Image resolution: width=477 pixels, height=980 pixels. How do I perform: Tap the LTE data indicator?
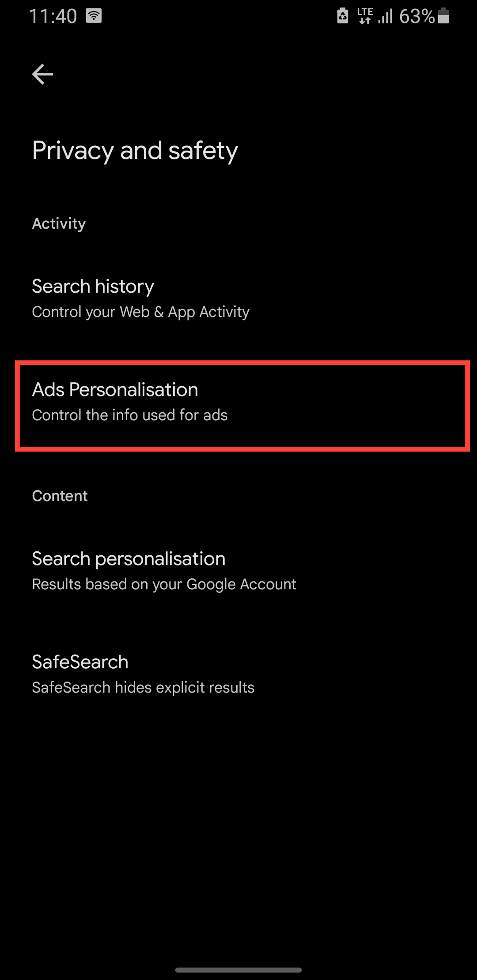pos(365,16)
